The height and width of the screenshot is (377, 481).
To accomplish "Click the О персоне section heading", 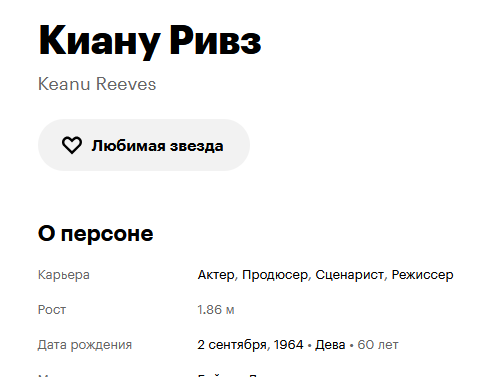I will click(96, 233).
